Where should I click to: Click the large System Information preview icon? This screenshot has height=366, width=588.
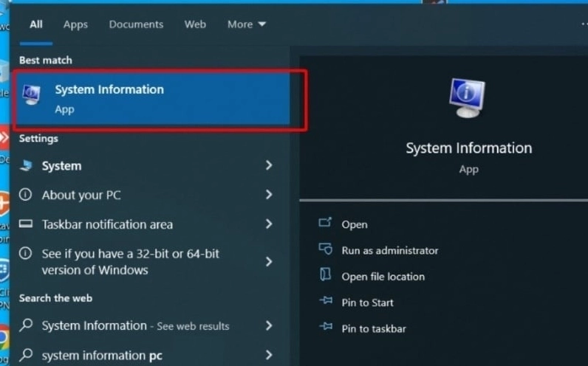pos(468,98)
